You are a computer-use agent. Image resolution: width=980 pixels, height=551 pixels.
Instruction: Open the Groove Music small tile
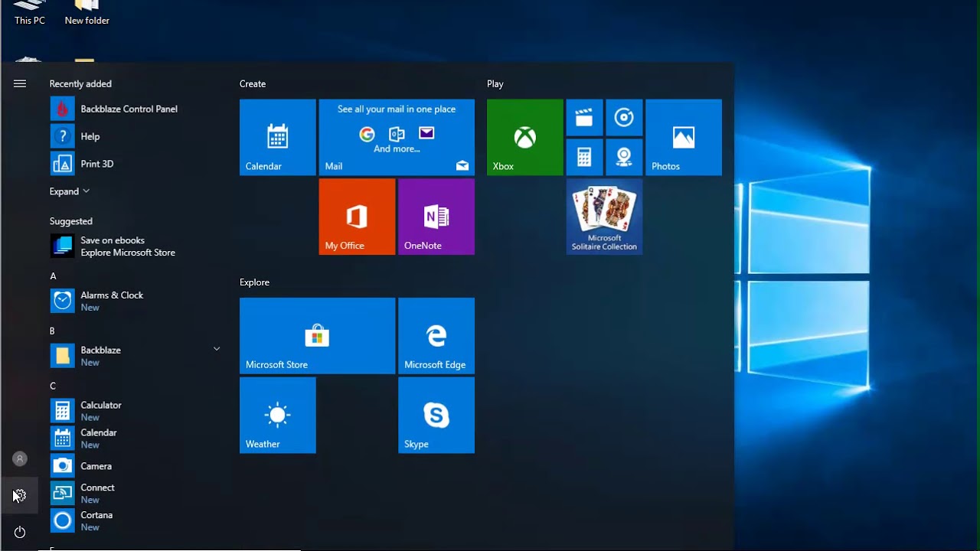click(x=624, y=118)
